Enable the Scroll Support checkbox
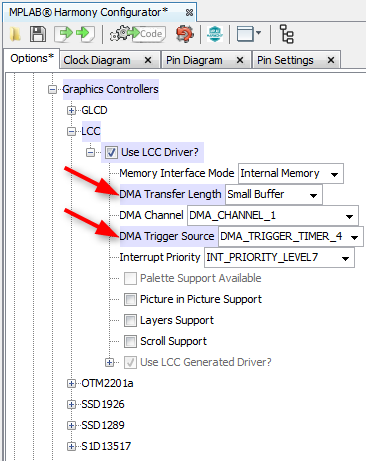The width and height of the screenshot is (366, 461). click(130, 342)
